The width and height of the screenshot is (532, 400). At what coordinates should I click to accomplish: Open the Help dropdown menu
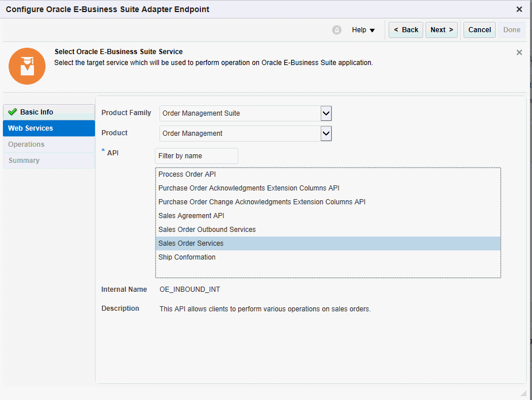pyautogui.click(x=363, y=30)
